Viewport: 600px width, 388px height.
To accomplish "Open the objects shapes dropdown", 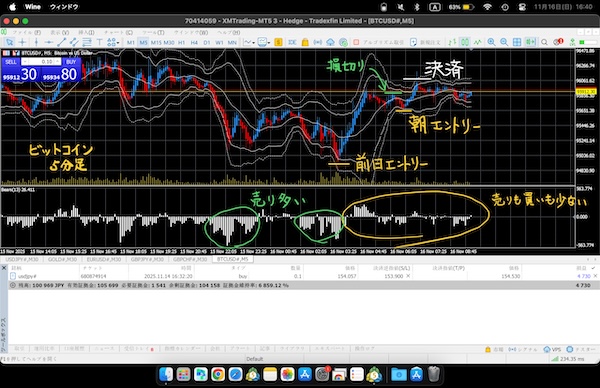I will pyautogui.click(x=113, y=42).
